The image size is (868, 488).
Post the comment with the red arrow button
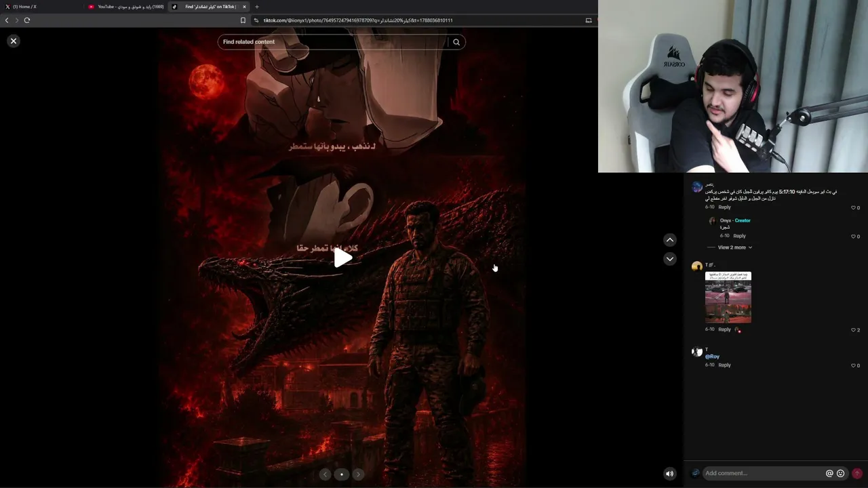coord(857,474)
